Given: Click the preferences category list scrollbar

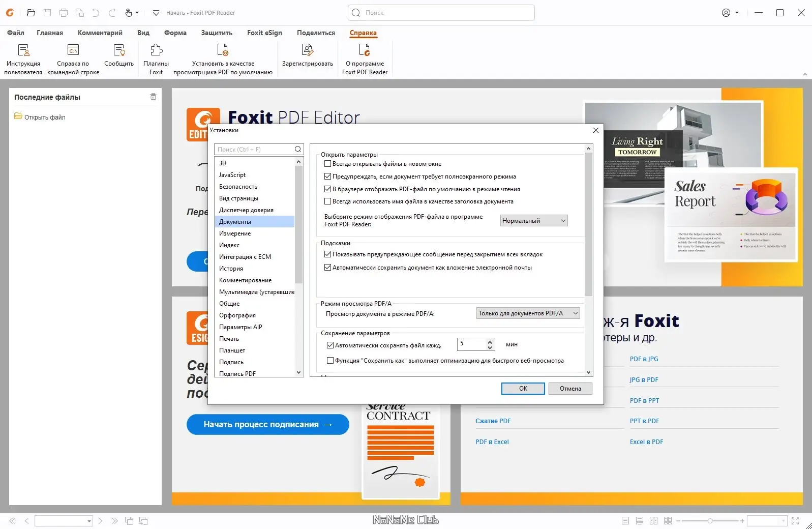Looking at the screenshot, I should pos(298,224).
